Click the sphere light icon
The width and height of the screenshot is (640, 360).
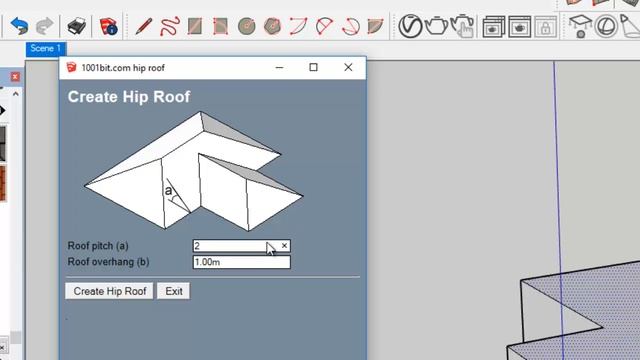tap(606, 26)
